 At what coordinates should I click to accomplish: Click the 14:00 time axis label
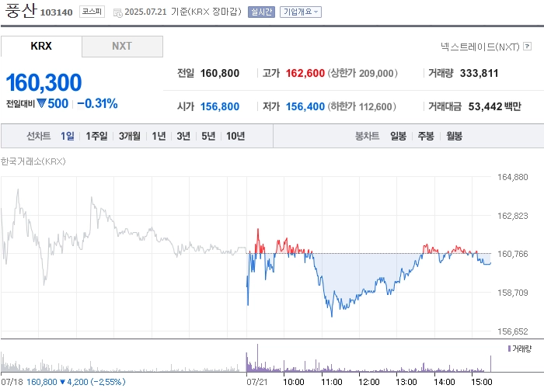445,382
